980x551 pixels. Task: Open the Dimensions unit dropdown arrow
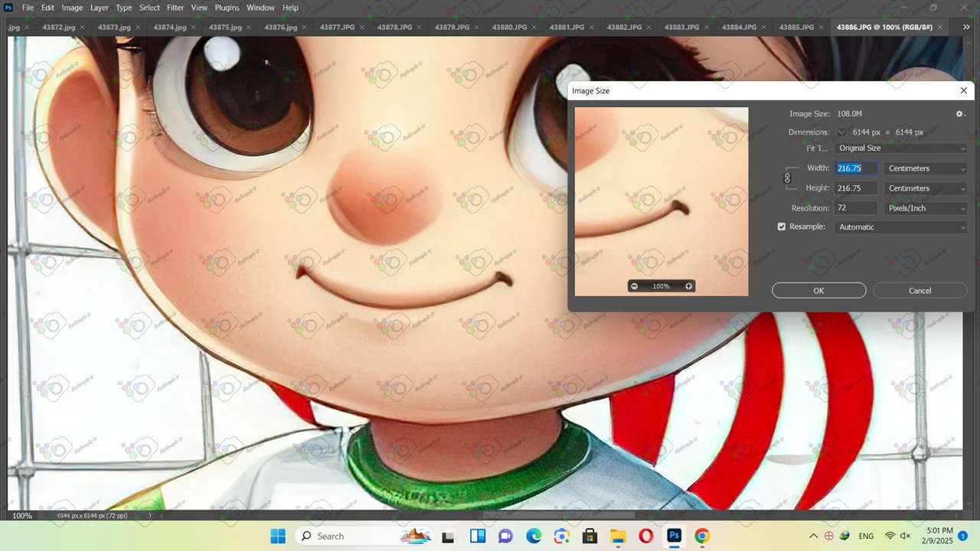coord(841,132)
